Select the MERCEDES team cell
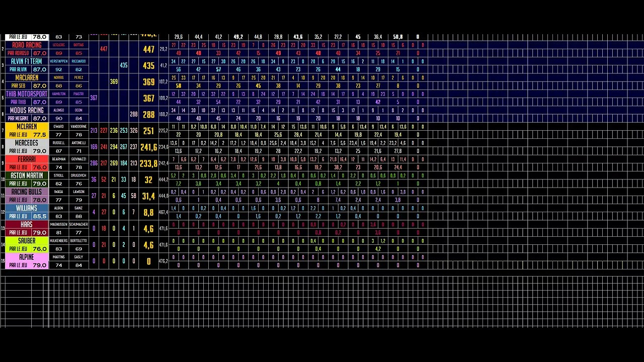The image size is (644, 362). click(x=27, y=143)
